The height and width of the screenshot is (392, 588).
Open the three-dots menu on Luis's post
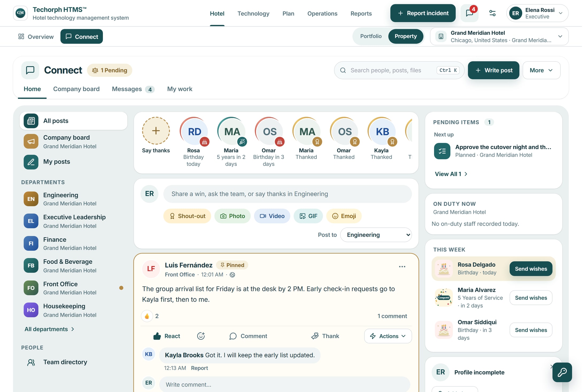pyautogui.click(x=402, y=267)
